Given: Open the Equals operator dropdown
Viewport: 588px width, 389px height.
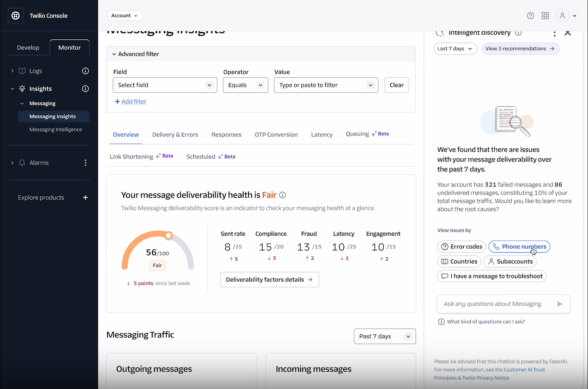Looking at the screenshot, I should pos(245,85).
